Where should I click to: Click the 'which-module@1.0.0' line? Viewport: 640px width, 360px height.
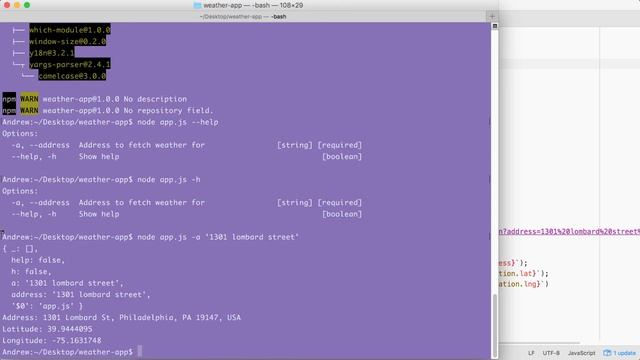[70, 30]
